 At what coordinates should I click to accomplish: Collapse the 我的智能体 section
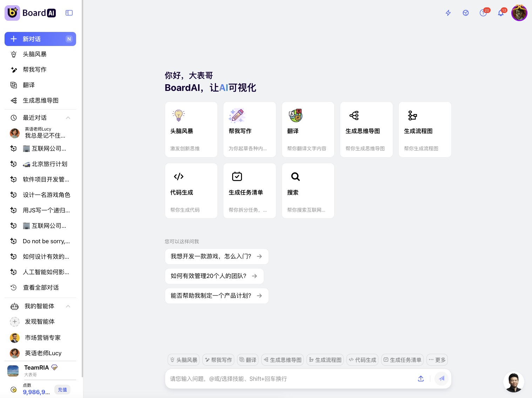click(68, 306)
